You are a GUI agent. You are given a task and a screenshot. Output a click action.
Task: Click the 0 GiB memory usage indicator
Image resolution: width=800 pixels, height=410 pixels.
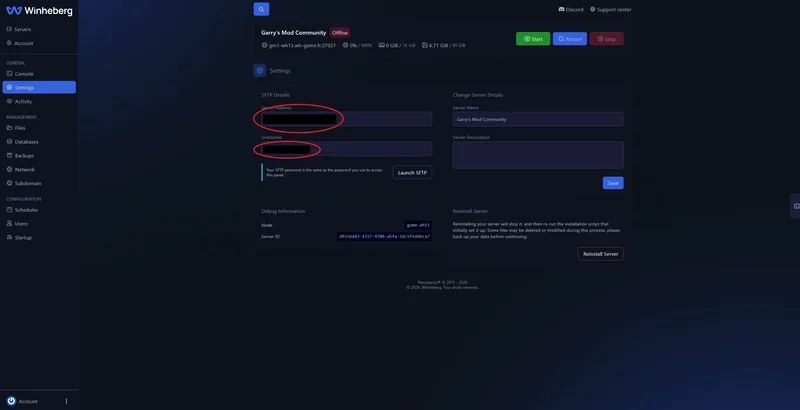[397, 45]
